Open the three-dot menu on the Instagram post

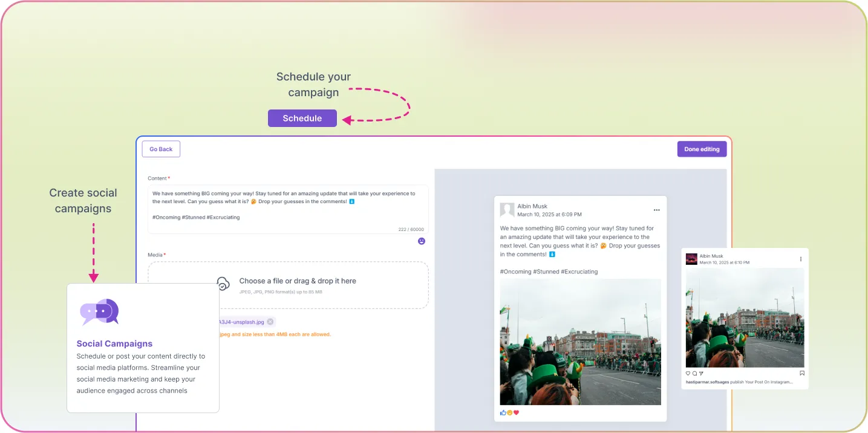click(x=800, y=258)
